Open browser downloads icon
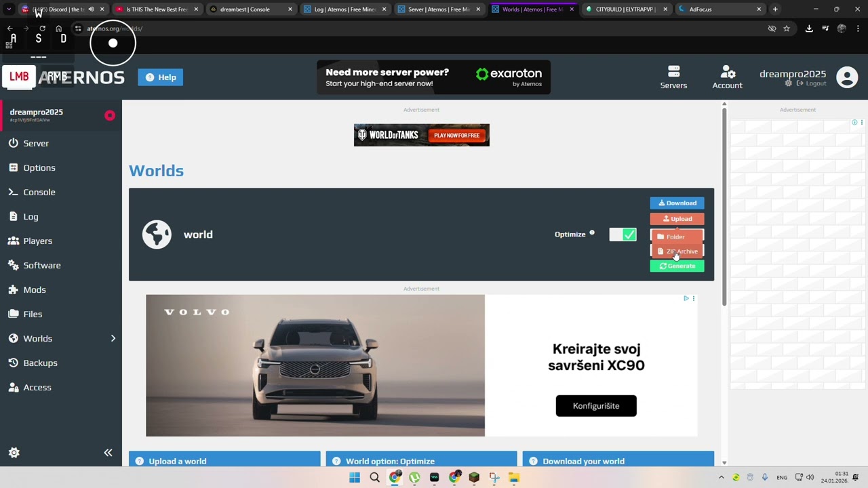 [809, 28]
